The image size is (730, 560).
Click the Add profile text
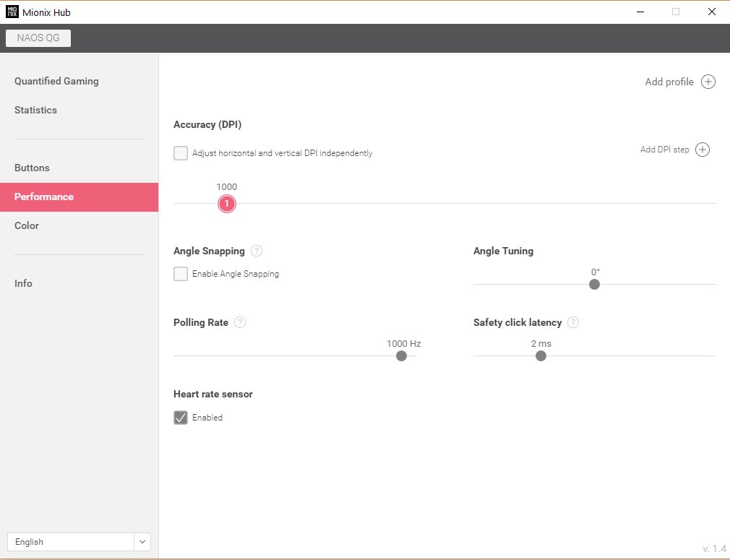pyautogui.click(x=669, y=82)
